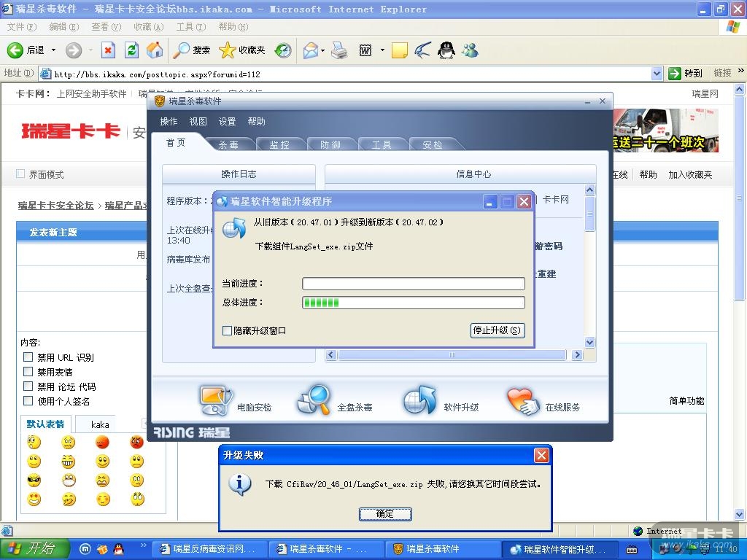The height and width of the screenshot is (560, 747).
Task: Click the 信息中心 horizontal scrollbar
Action: [454, 355]
